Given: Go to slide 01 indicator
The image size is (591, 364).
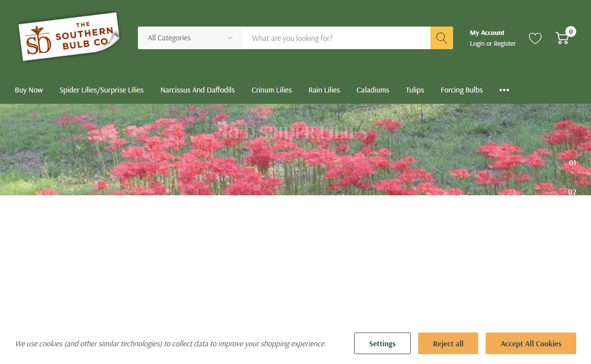Looking at the screenshot, I should tap(572, 163).
